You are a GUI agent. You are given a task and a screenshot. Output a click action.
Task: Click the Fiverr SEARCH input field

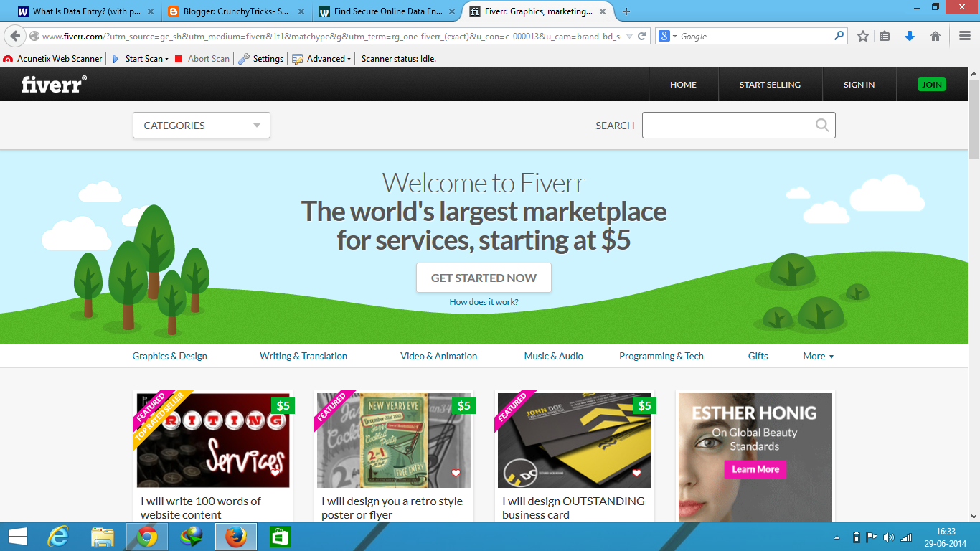[739, 126]
